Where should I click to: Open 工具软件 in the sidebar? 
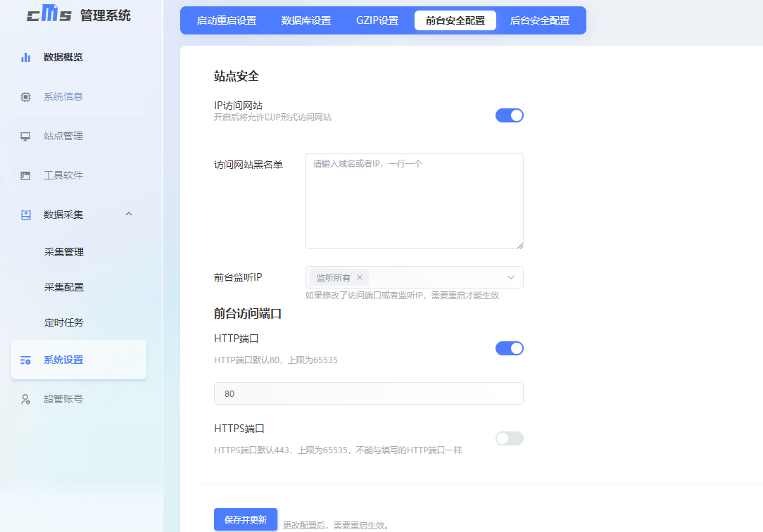point(63,175)
